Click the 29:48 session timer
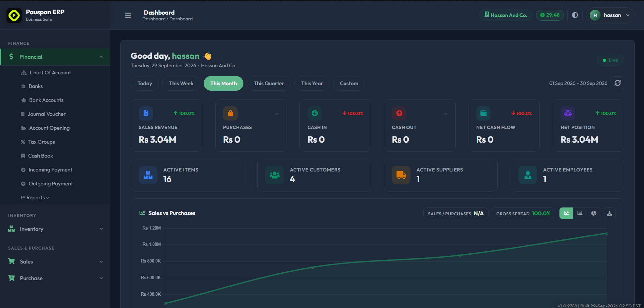 point(550,15)
